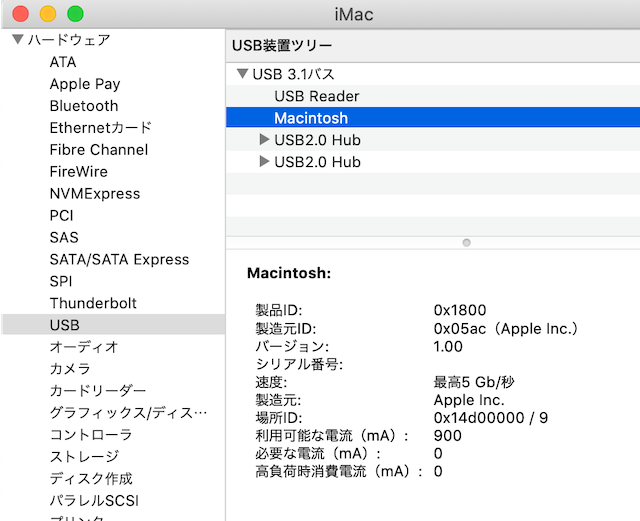Select パラレルSCSI in the sidebar
The image size is (640, 521).
tap(94, 501)
